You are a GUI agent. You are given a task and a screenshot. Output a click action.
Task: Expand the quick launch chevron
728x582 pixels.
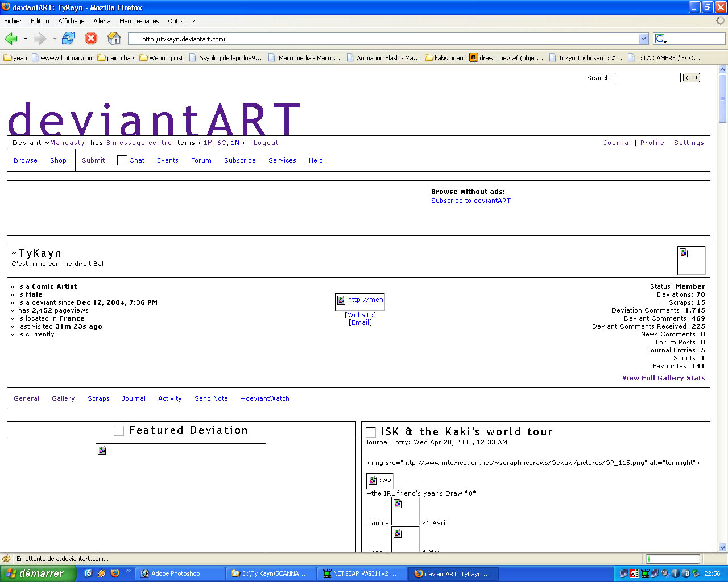129,571
